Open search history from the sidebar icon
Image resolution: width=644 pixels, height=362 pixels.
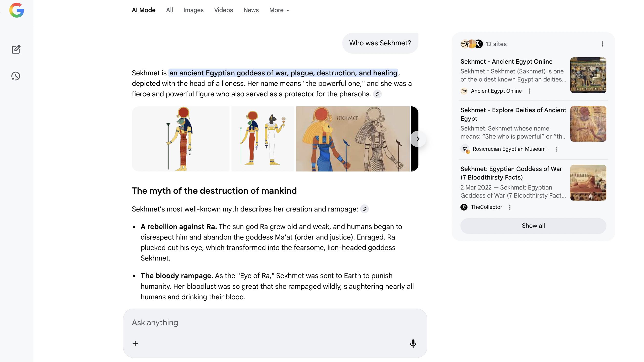pos(16,76)
